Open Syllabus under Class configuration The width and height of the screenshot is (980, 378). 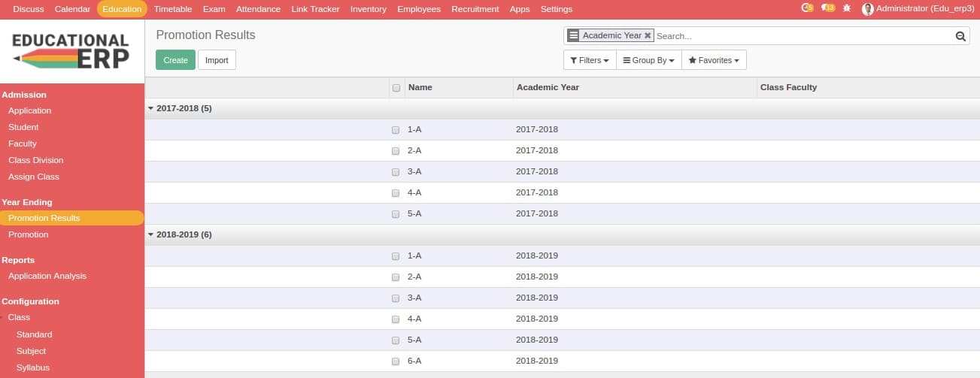(x=33, y=367)
